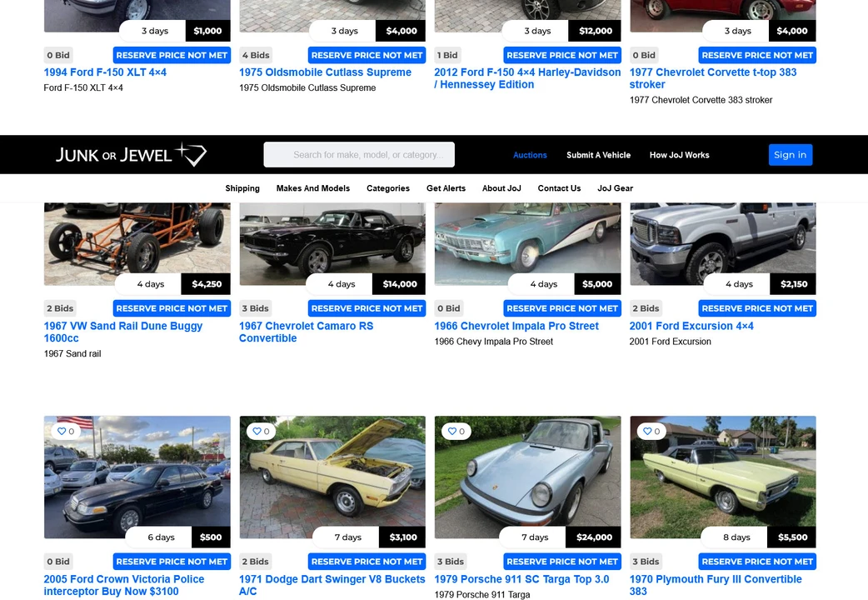Click the $12,000 price on 2012 F-150
Image resolution: width=868 pixels, height=600 pixels.
[595, 31]
